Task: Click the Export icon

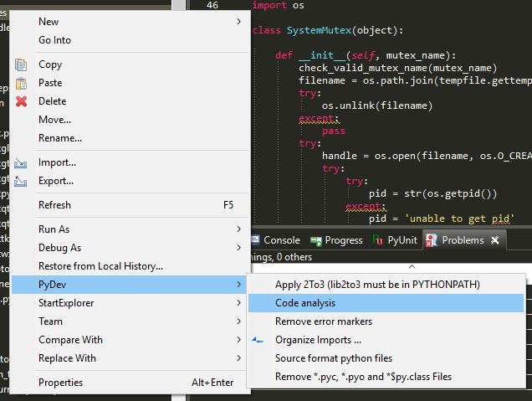Action: (20, 182)
